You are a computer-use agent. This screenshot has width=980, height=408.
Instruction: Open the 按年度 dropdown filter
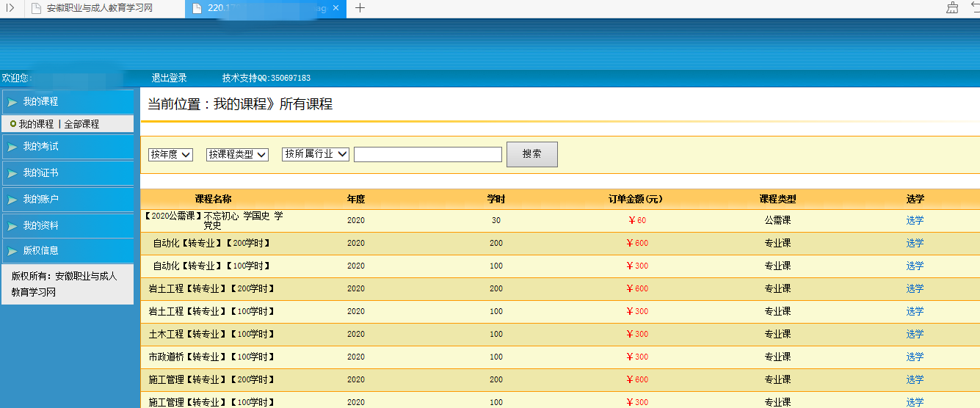pos(170,154)
